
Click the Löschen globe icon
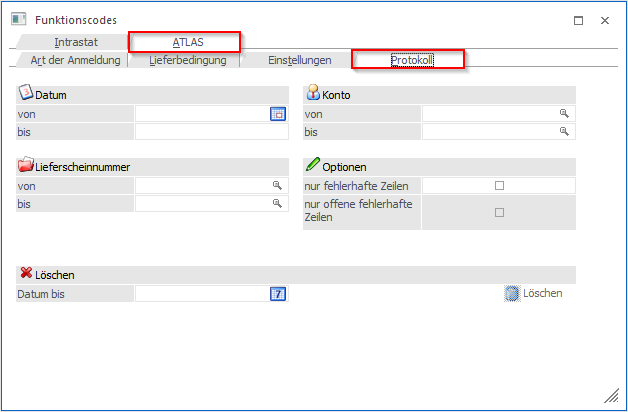511,293
